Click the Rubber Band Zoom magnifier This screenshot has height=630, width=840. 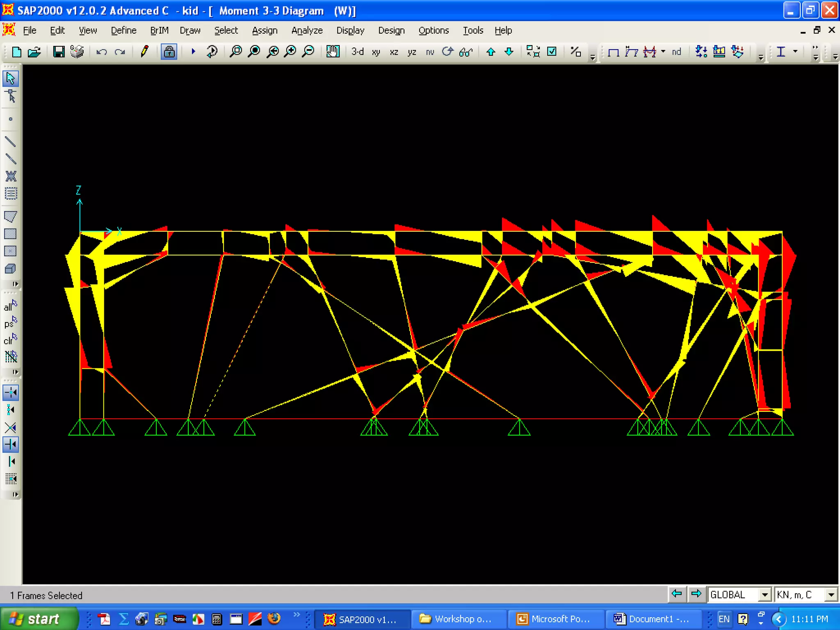pos(236,52)
